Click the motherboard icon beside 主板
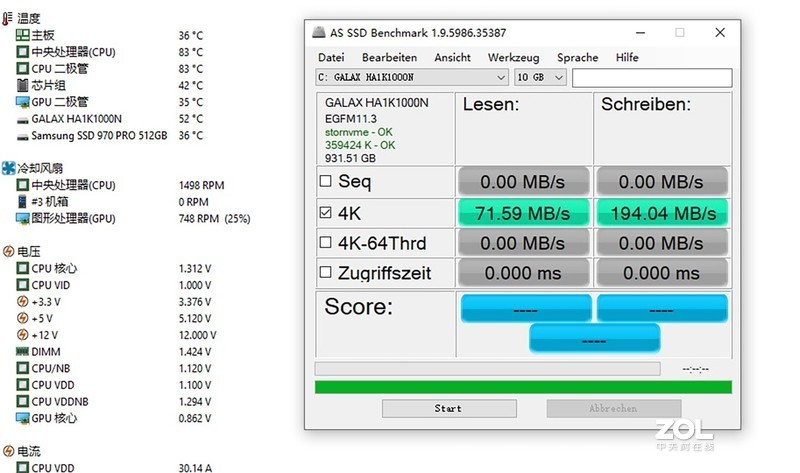Viewport: 800px width, 473px height. click(x=22, y=35)
